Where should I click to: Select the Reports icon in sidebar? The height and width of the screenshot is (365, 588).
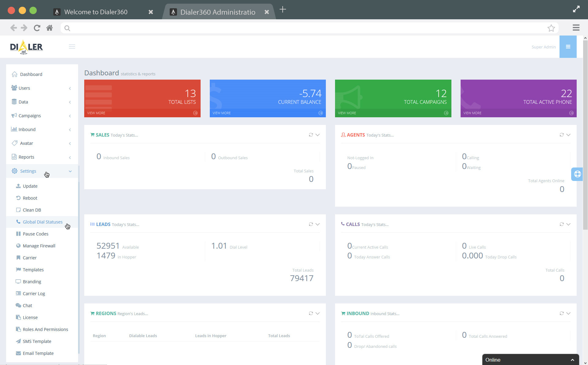point(14,157)
